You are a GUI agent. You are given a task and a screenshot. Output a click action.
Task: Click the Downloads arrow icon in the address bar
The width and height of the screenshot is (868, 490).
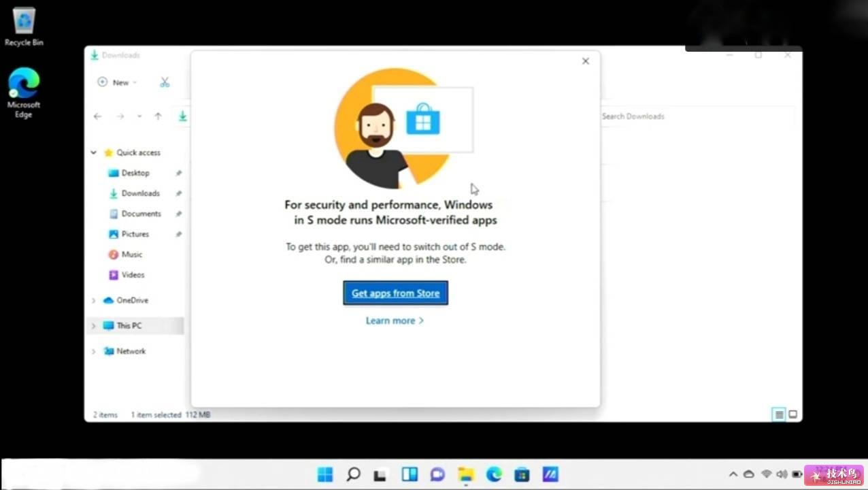(182, 116)
